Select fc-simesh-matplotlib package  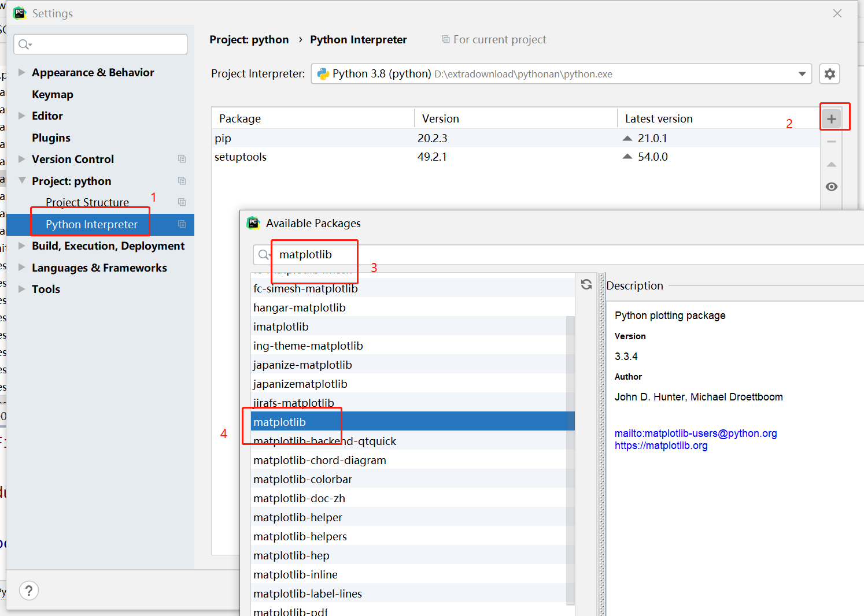click(413, 288)
